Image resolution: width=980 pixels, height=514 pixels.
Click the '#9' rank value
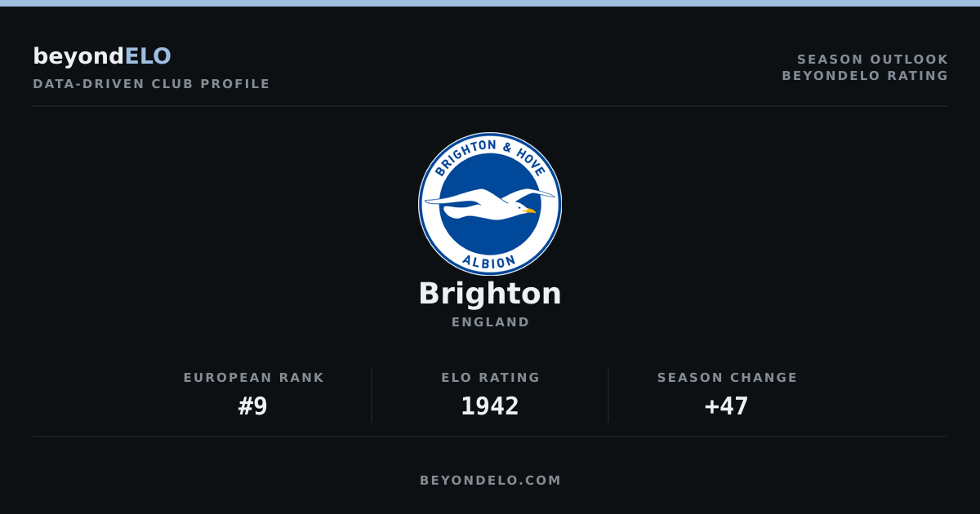pyautogui.click(x=253, y=406)
